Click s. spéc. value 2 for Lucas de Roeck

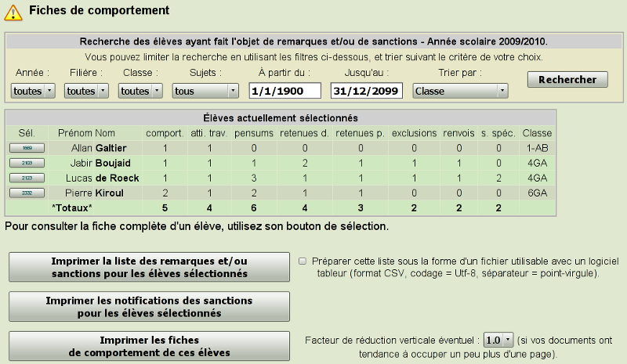coord(498,178)
